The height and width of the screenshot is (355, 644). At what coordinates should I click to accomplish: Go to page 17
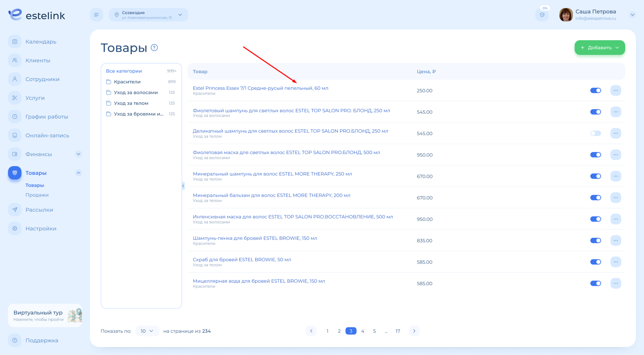398,331
